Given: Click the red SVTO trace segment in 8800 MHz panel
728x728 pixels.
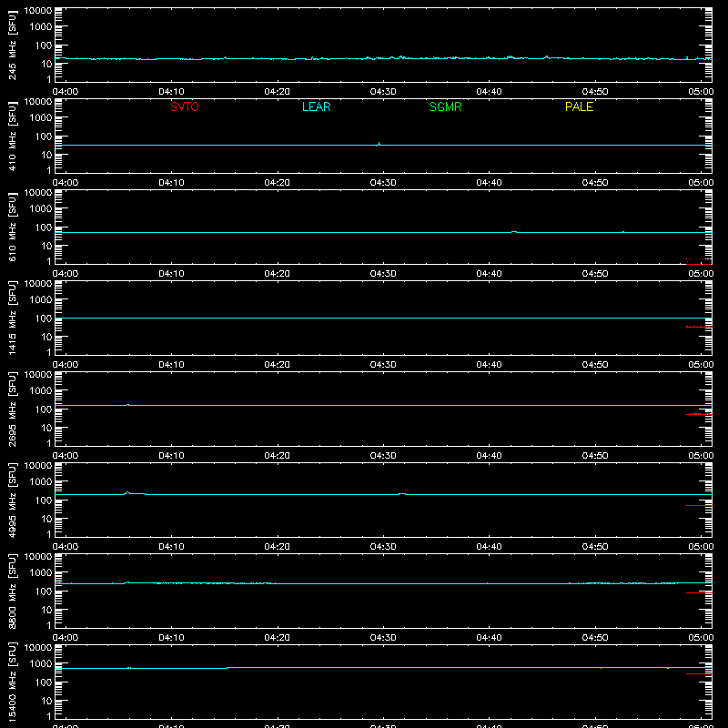Looking at the screenshot, I should click(699, 593).
